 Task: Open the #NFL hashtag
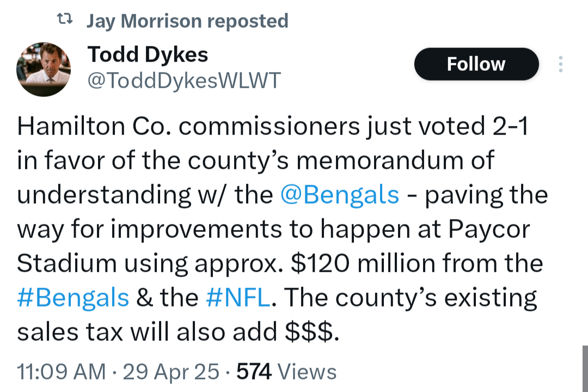pos(238,298)
